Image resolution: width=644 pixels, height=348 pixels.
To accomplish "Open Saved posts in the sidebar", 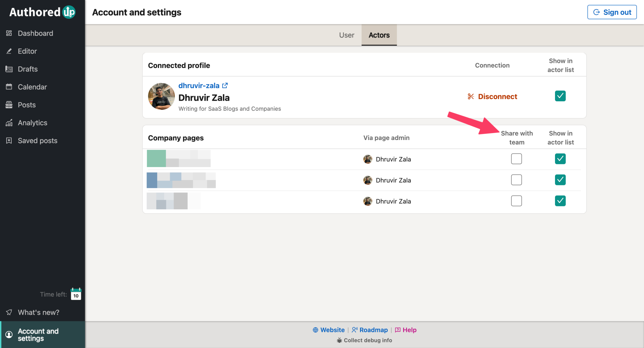I will coord(37,141).
